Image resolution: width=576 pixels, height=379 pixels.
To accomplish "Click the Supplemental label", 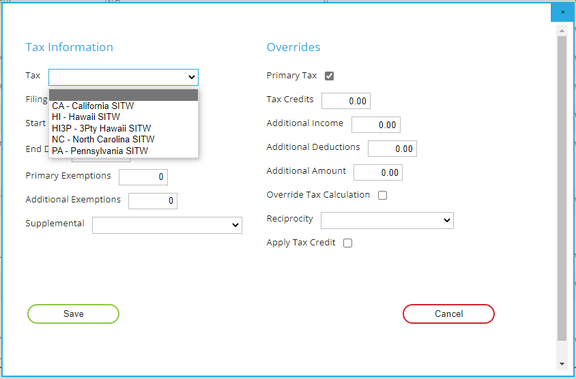I will coord(55,224).
